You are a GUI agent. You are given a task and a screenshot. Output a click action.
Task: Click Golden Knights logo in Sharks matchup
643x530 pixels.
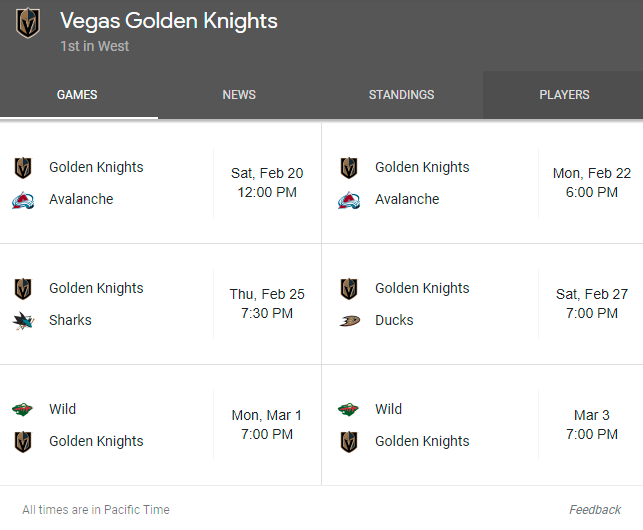point(23,289)
